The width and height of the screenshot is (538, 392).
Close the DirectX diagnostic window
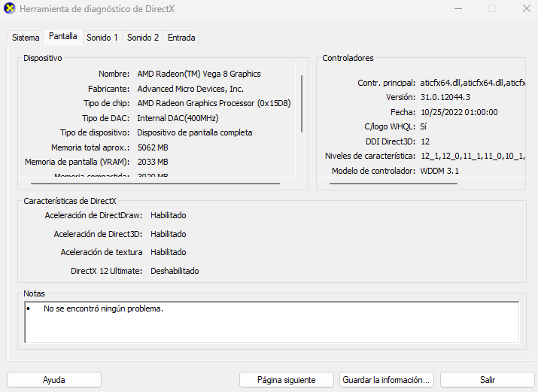tap(527, 8)
